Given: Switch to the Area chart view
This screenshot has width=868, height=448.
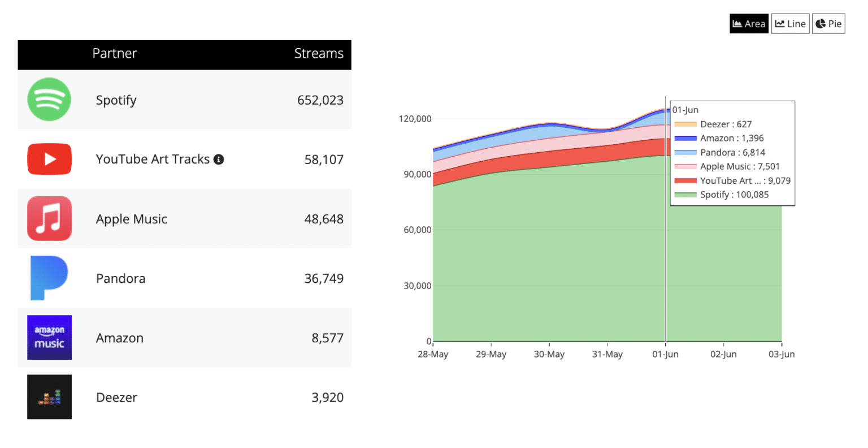Looking at the screenshot, I should point(749,24).
